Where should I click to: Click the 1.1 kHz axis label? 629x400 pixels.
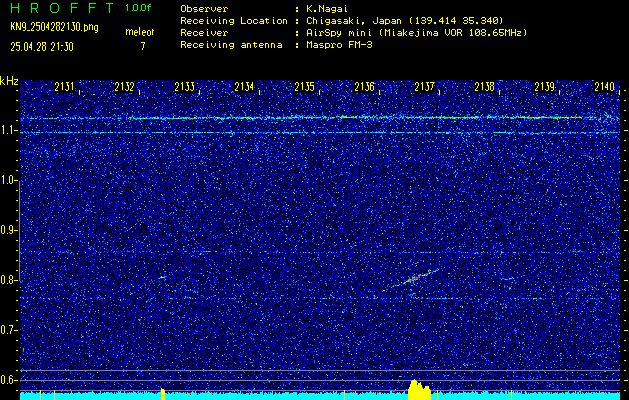click(x=9, y=130)
